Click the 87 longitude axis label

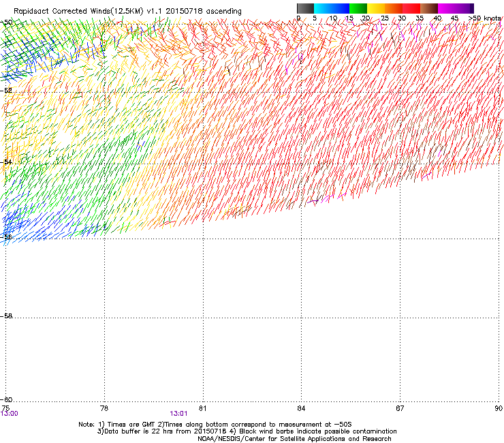click(400, 408)
